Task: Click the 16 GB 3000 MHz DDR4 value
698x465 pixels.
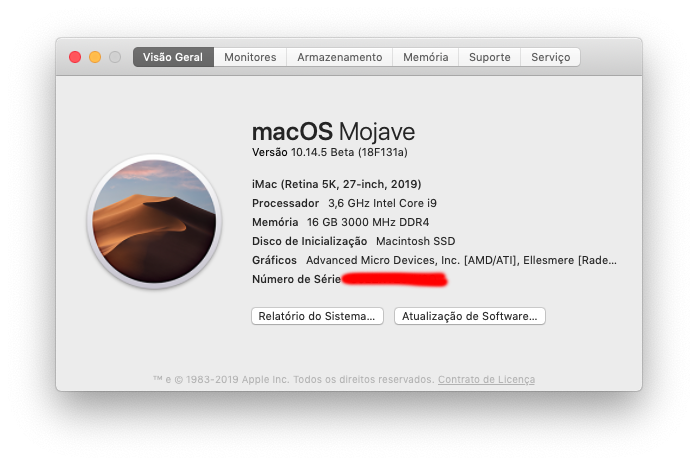Action: [x=368, y=222]
